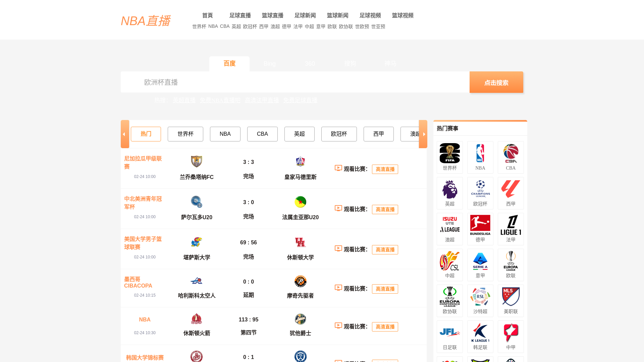Select the 360 search engine tab
The image size is (644, 362).
point(310,64)
